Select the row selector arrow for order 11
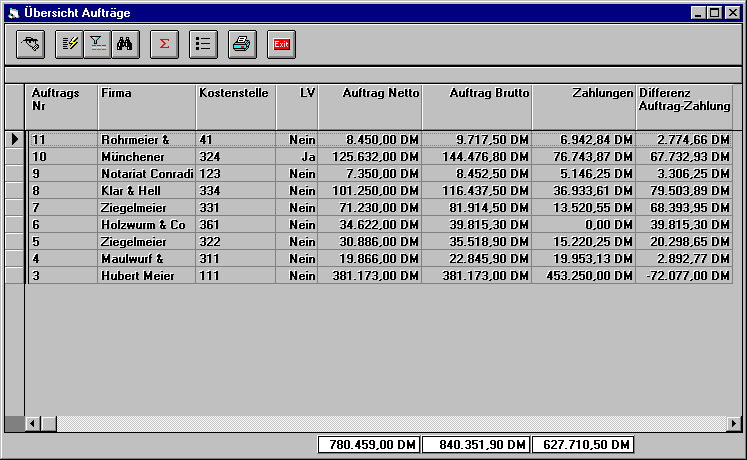 tap(15, 139)
